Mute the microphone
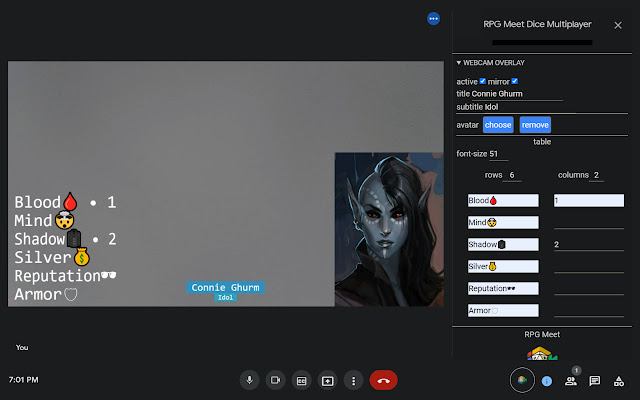This screenshot has width=640, height=400. [x=249, y=380]
